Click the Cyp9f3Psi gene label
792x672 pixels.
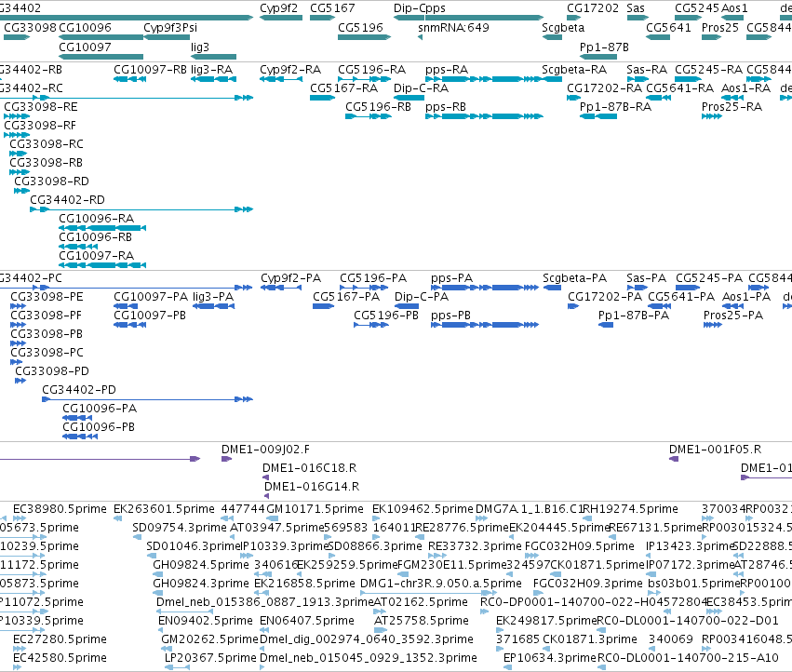coord(170,27)
